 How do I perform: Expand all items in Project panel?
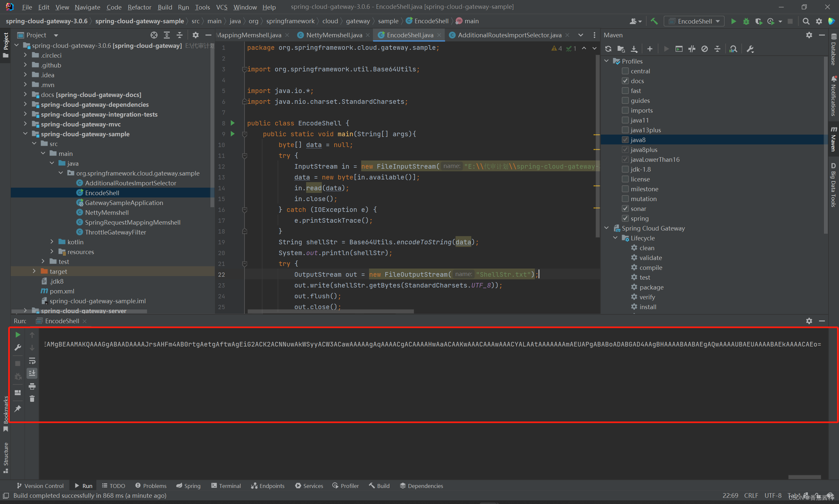click(x=167, y=35)
